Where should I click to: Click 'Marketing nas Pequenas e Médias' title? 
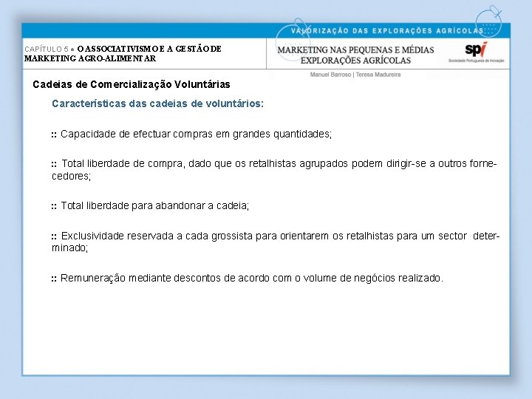tap(355, 50)
